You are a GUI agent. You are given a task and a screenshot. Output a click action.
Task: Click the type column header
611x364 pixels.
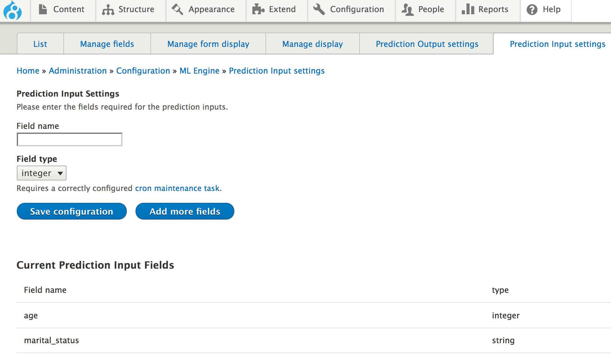click(x=500, y=290)
